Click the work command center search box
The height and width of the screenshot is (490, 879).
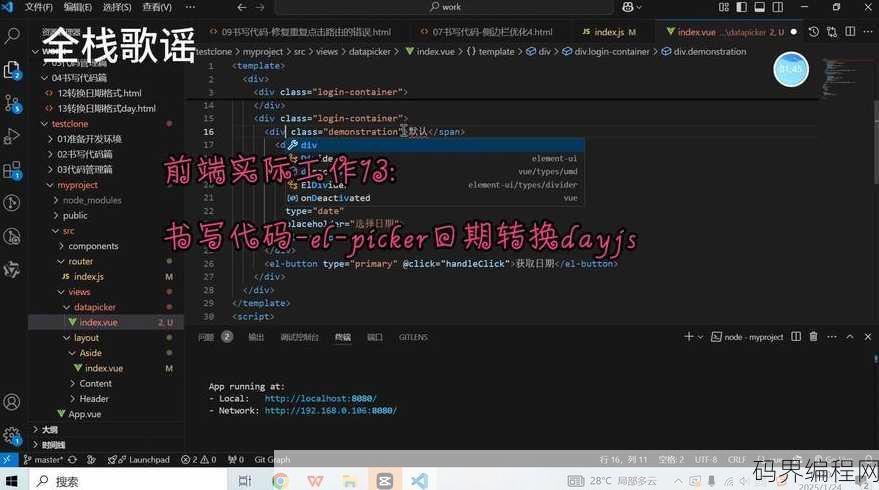tap(444, 7)
